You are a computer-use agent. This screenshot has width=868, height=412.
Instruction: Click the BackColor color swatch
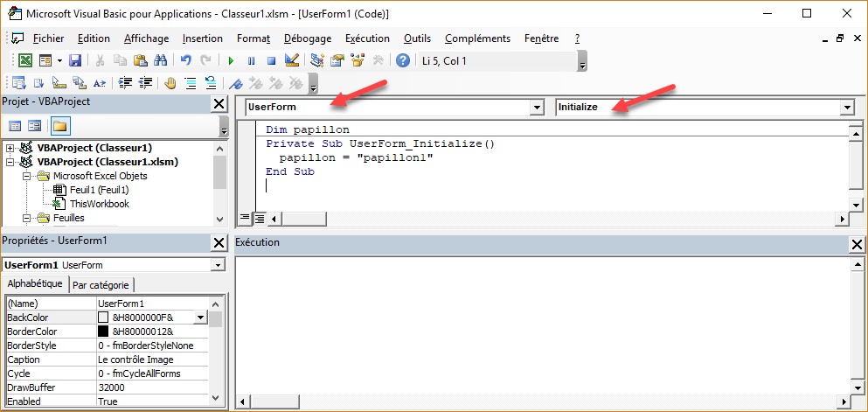[x=103, y=318]
